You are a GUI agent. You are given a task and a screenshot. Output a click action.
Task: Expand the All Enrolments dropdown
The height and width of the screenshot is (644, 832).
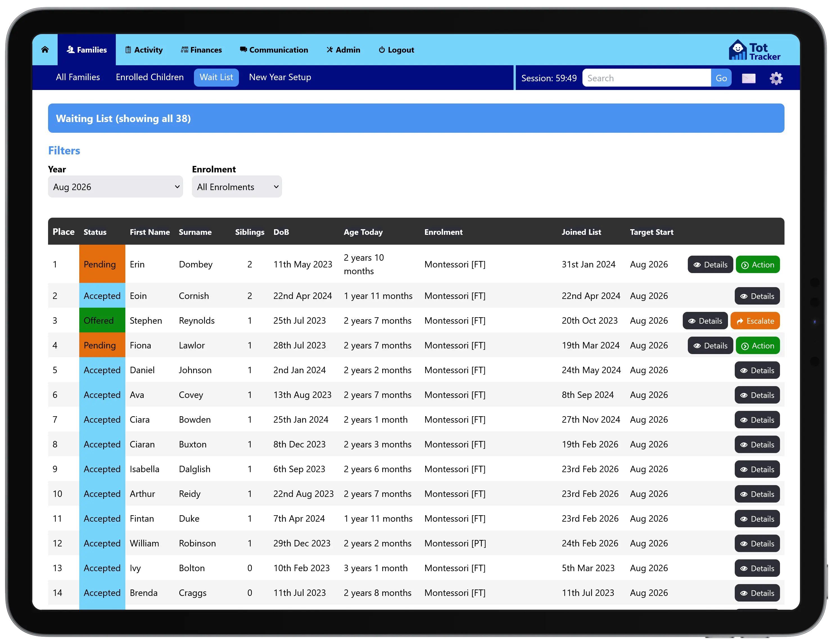(x=237, y=187)
